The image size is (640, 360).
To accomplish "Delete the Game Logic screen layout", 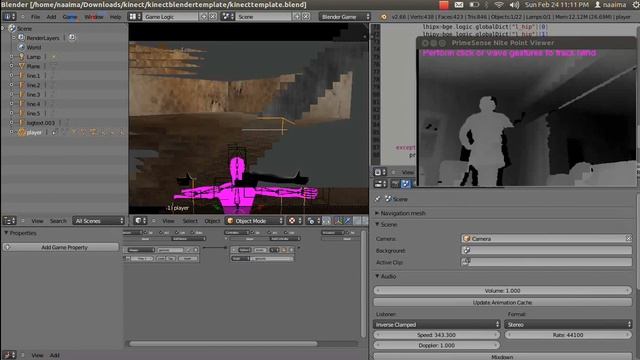I will point(213,17).
